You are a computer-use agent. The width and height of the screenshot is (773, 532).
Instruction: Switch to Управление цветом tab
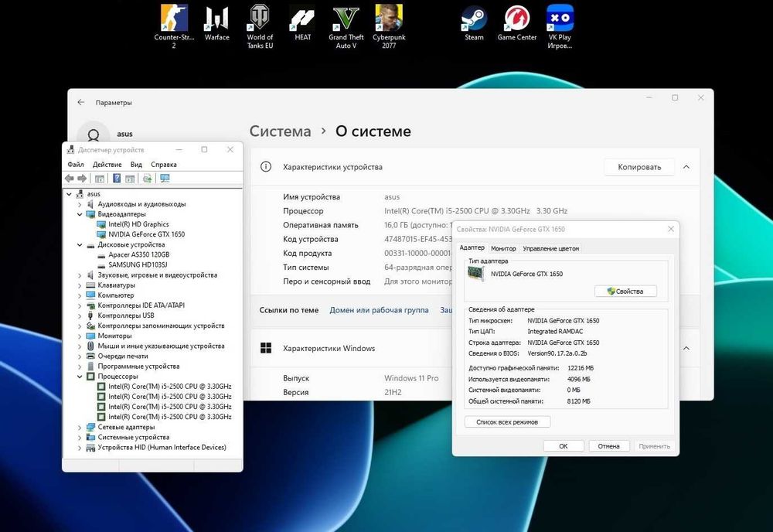550,248
